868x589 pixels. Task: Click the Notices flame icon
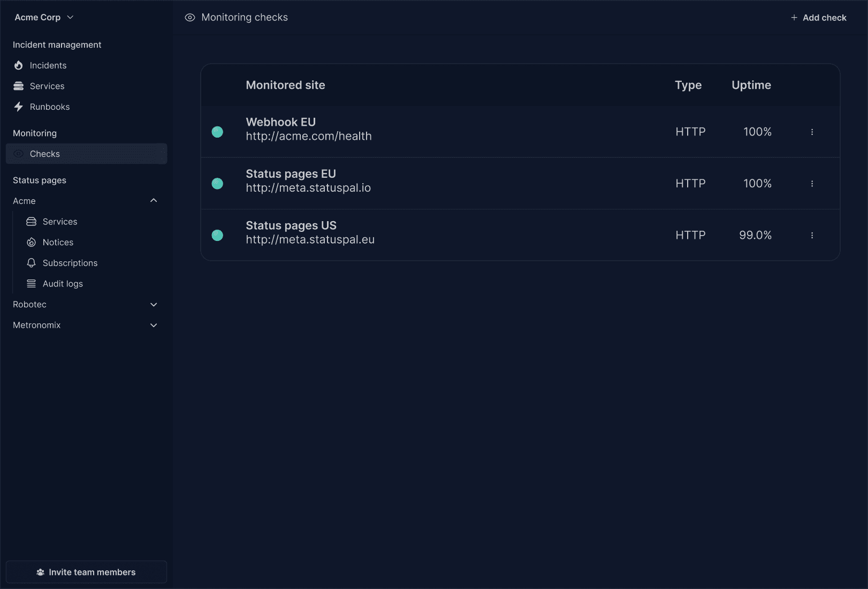pyautogui.click(x=32, y=242)
